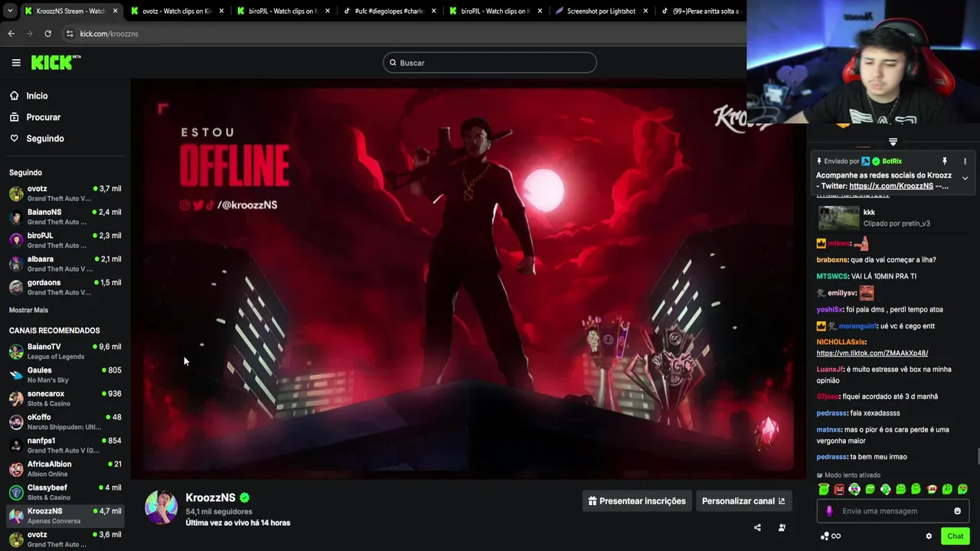Open chat settings gear icon

pyautogui.click(x=929, y=536)
